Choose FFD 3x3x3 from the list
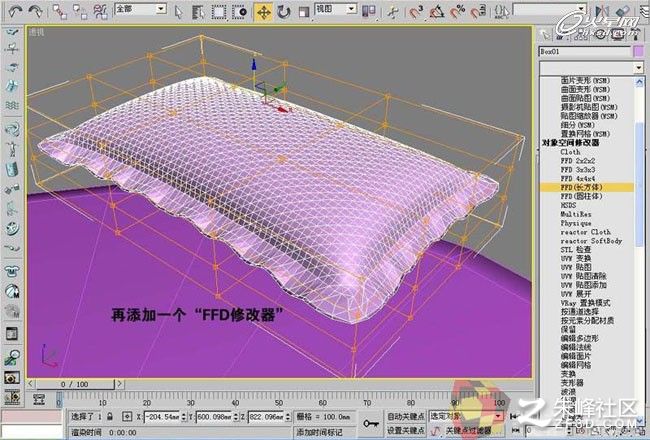 pos(577,170)
